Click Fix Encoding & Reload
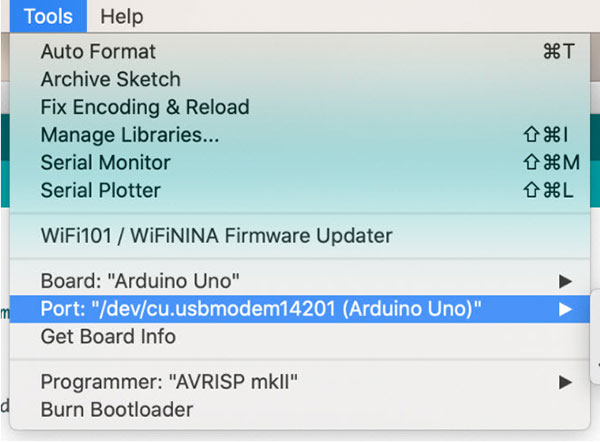The width and height of the screenshot is (600, 442). [144, 107]
